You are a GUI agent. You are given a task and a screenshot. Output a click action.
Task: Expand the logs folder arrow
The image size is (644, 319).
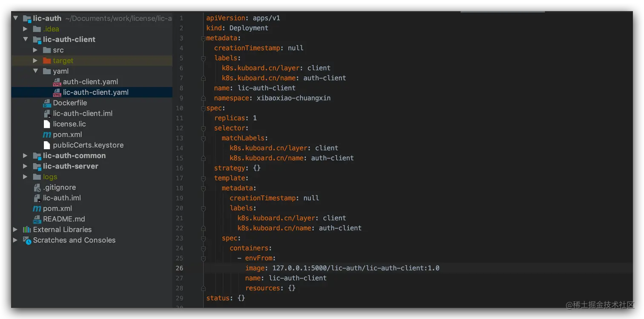(25, 177)
